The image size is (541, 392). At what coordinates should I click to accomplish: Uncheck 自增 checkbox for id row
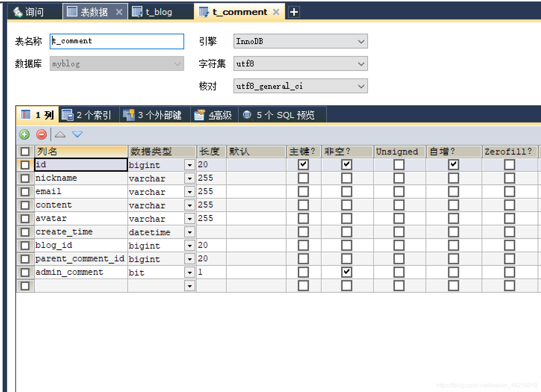[454, 165]
